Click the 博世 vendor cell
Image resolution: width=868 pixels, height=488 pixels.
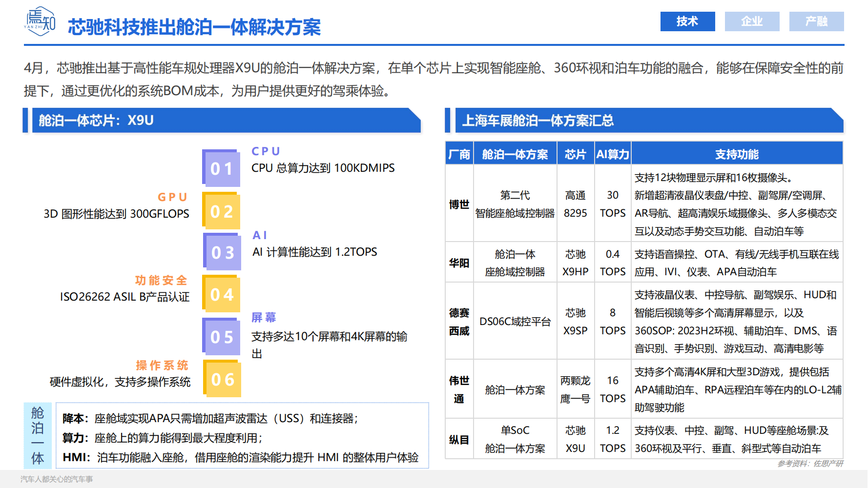[x=459, y=204]
